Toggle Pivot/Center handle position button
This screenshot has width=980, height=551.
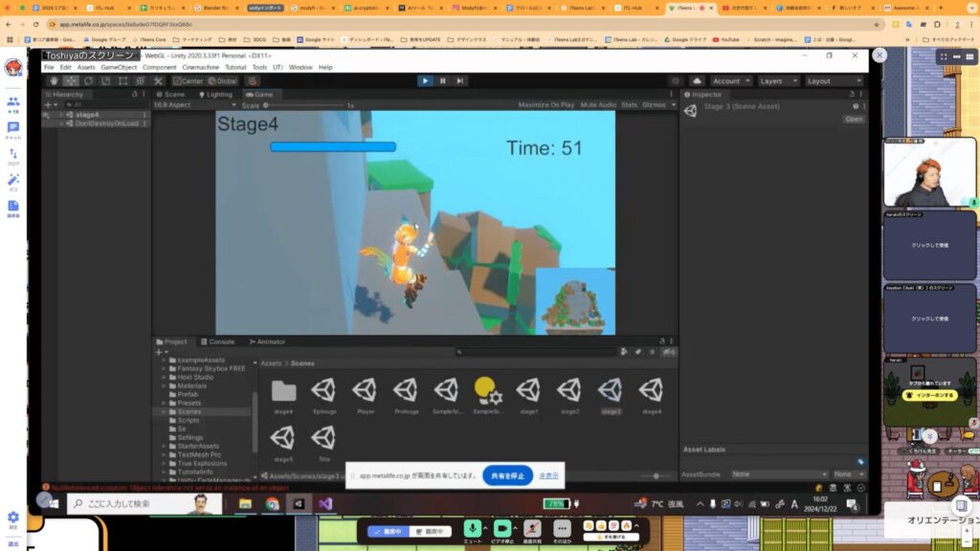[189, 81]
